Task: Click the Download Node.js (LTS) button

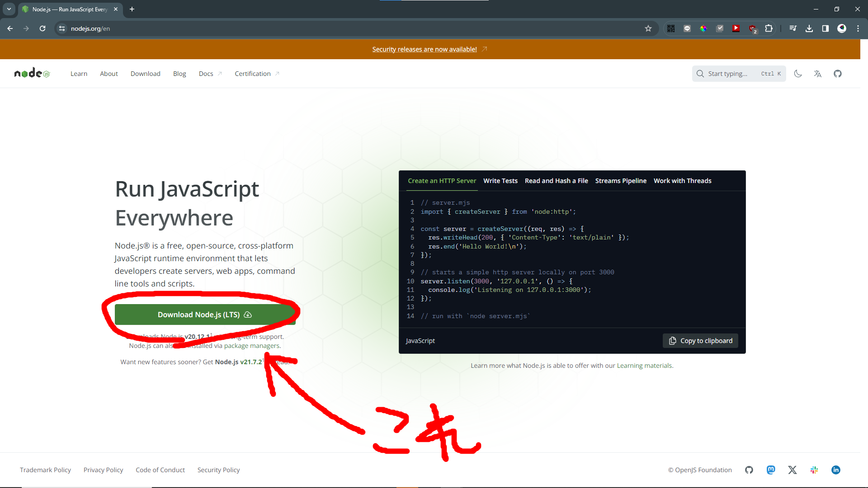Action: click(205, 314)
